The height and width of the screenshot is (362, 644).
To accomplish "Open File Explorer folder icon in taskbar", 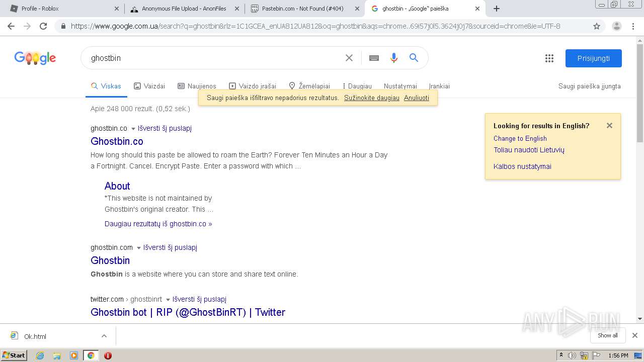I will [x=57, y=355].
